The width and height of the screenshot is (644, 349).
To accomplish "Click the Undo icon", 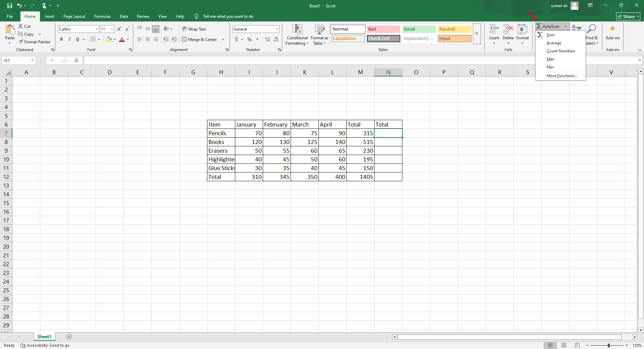I will pos(19,6).
